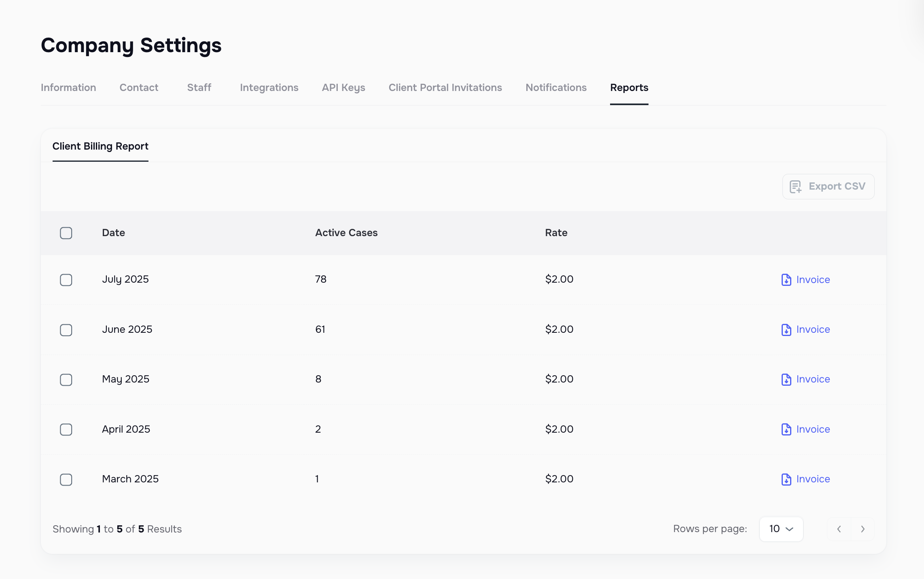Click the download icon beside April 2025 Invoice
The image size is (924, 579).
pyautogui.click(x=785, y=429)
